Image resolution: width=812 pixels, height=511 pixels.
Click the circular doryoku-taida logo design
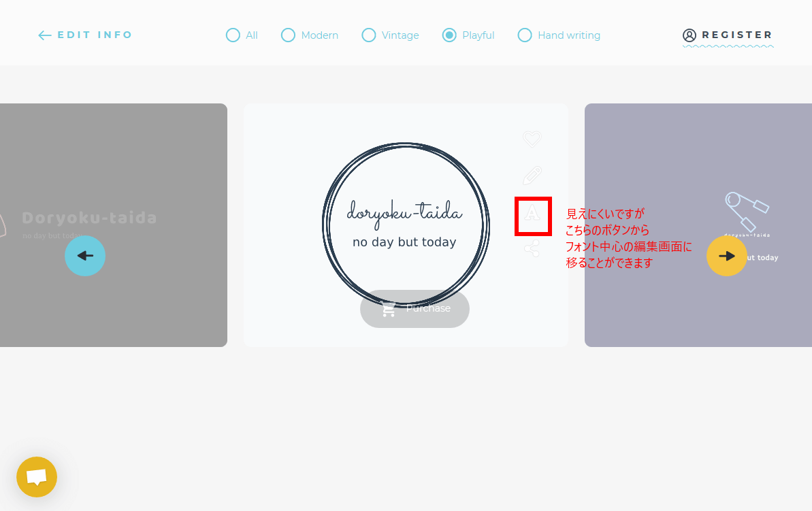point(405,225)
